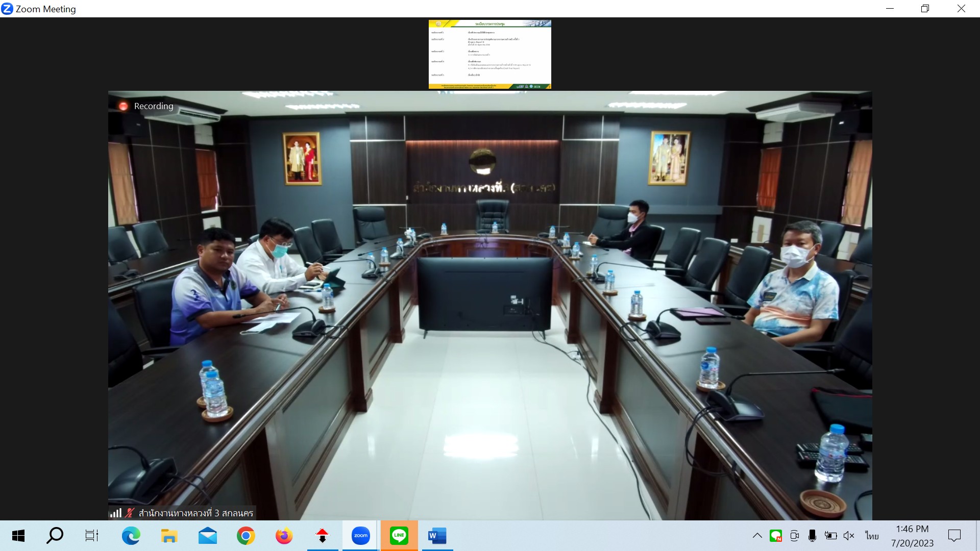Open the notification action center
Image resolution: width=980 pixels, height=551 pixels.
(x=954, y=536)
